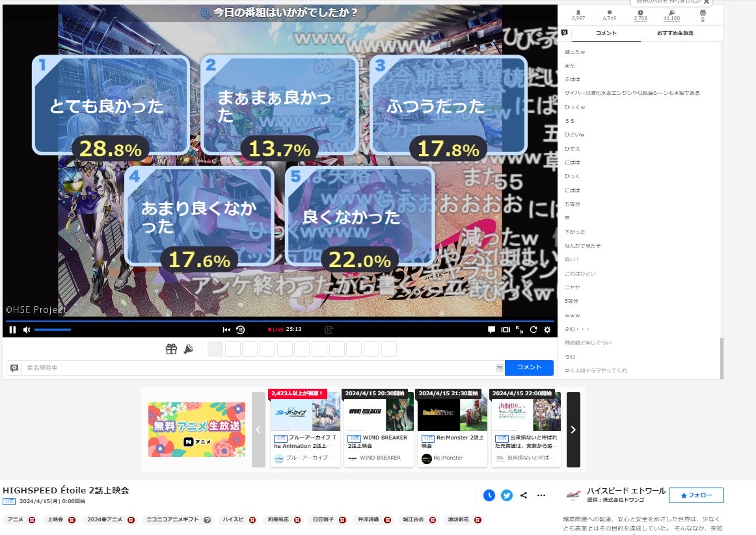The width and height of the screenshot is (756, 535).
Task: Switch to the おすすめ生放送 tab
Action: click(675, 33)
